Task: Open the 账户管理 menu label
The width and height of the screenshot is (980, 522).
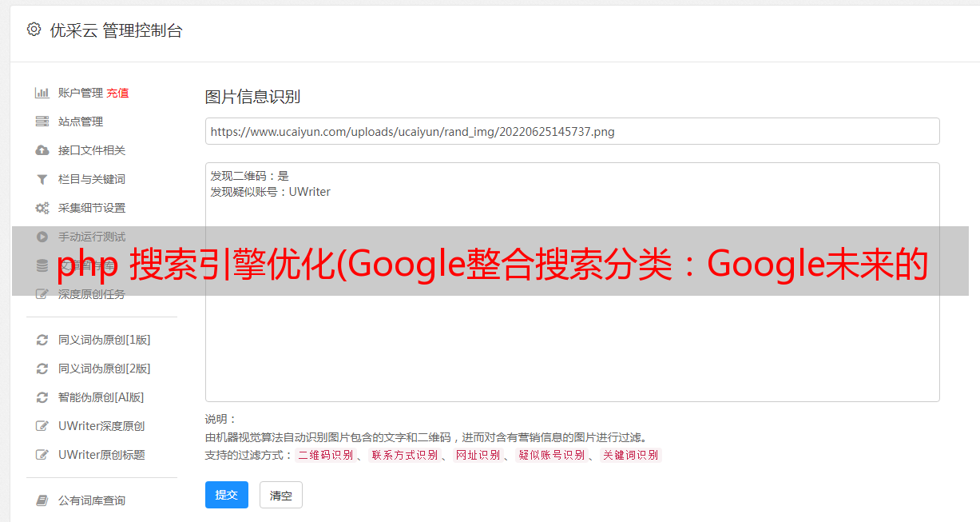Action: [x=81, y=93]
